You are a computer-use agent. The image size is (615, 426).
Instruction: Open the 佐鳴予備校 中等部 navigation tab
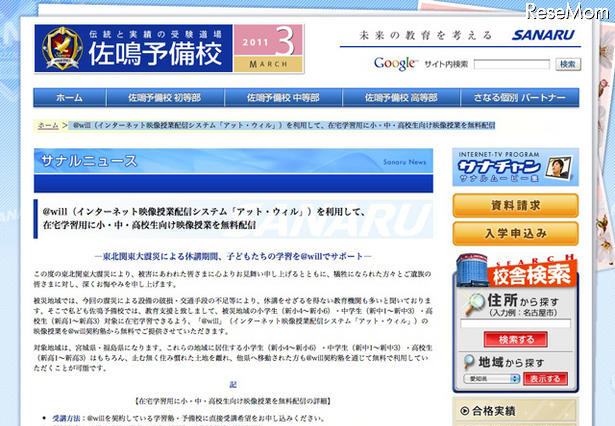pyautogui.click(x=283, y=98)
